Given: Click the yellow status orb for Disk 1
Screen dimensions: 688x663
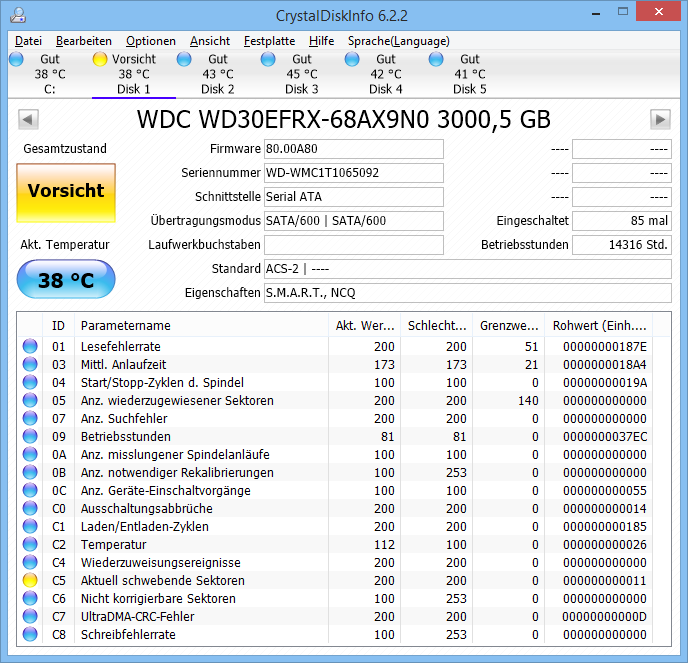Looking at the screenshot, I should (x=100, y=59).
